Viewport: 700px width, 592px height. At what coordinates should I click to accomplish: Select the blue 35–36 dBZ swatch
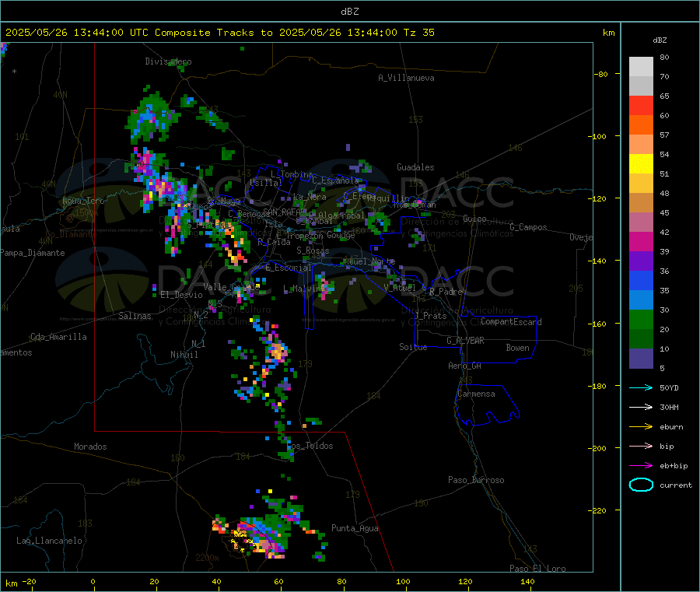pyautogui.click(x=641, y=281)
